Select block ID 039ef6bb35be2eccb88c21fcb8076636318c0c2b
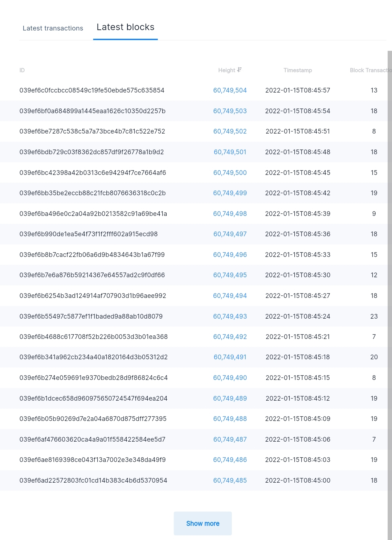This screenshot has height=540, width=392. pyautogui.click(x=93, y=193)
